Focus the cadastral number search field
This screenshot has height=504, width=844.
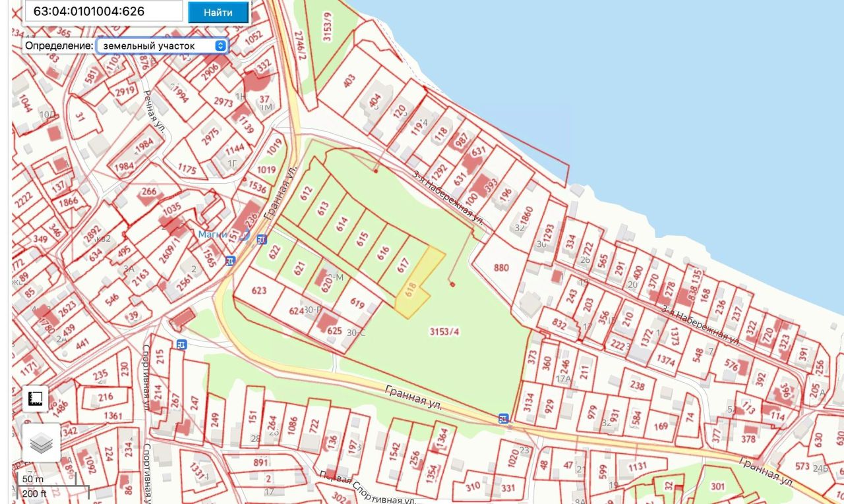(103, 11)
